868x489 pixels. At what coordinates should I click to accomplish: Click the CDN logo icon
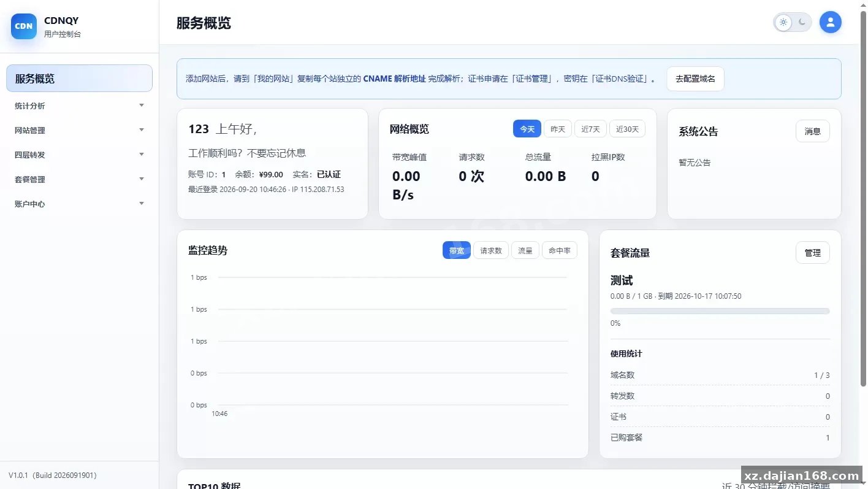24,26
